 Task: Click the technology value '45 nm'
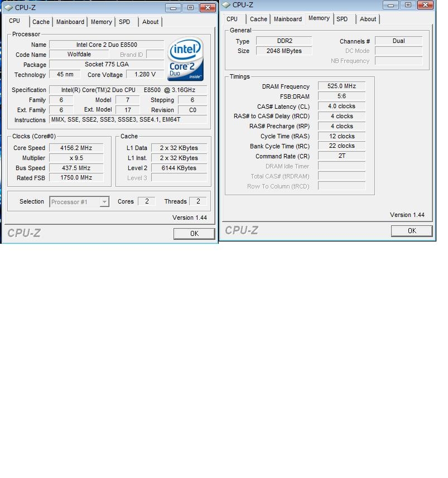click(65, 74)
